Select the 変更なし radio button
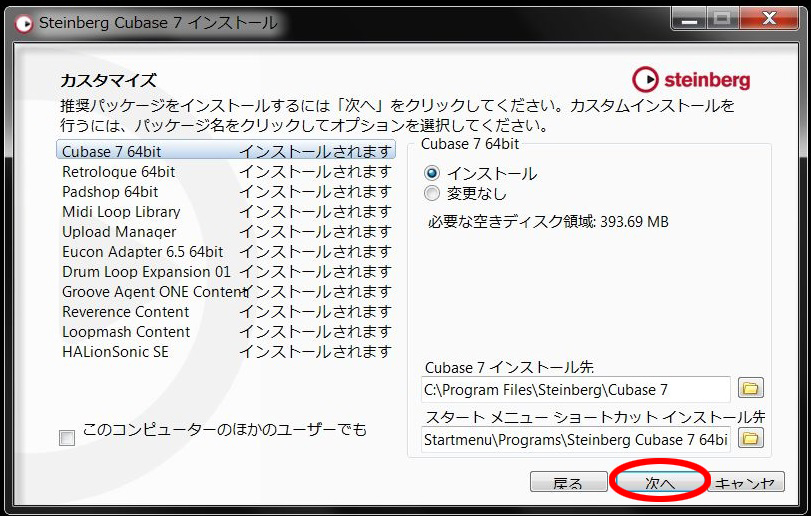This screenshot has width=811, height=516. [x=431, y=193]
